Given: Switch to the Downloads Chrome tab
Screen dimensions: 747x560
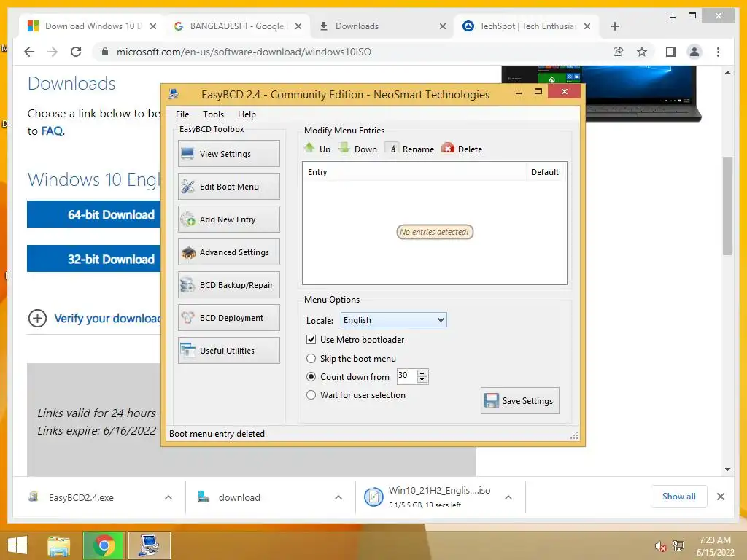Looking at the screenshot, I should [381, 26].
